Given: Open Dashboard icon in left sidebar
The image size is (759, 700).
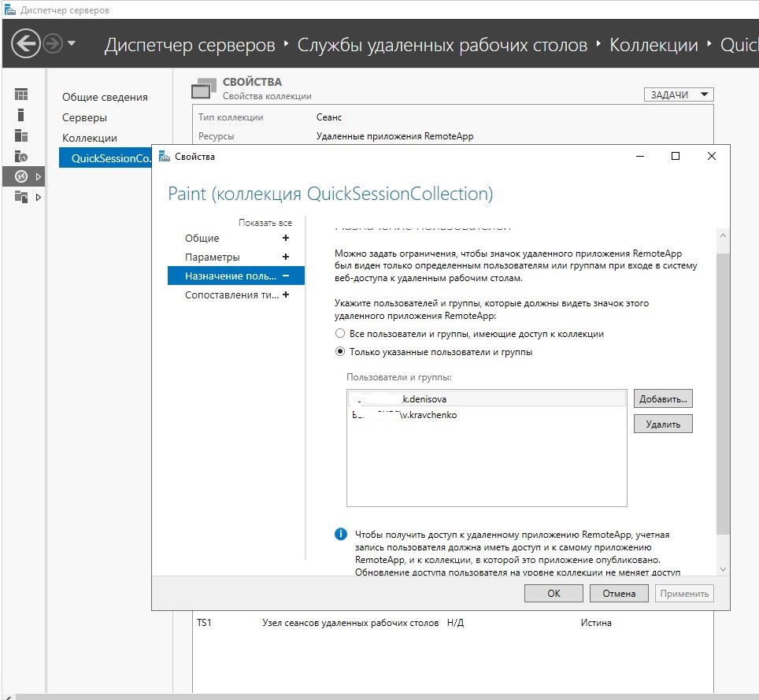Looking at the screenshot, I should [x=21, y=94].
